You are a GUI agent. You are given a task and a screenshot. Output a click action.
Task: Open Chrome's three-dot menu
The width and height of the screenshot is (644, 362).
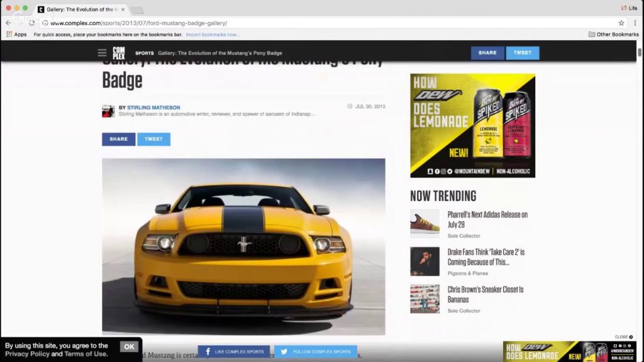(635, 23)
